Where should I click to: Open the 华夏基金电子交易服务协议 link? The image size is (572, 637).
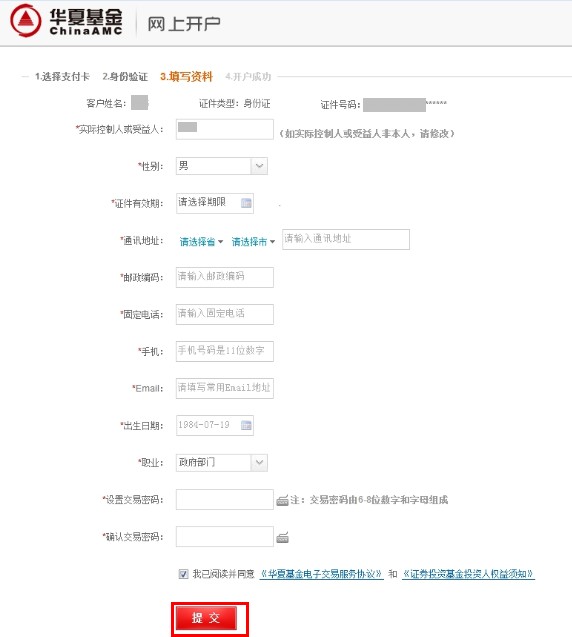tap(321, 574)
